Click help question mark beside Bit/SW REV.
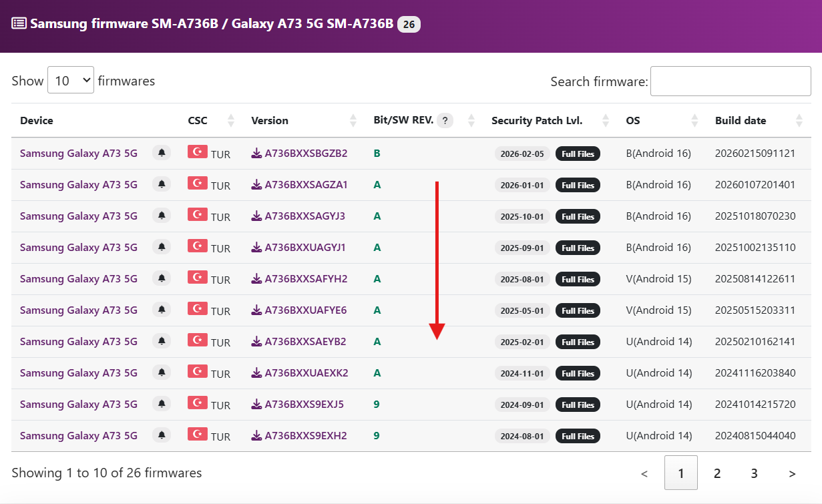 point(445,121)
